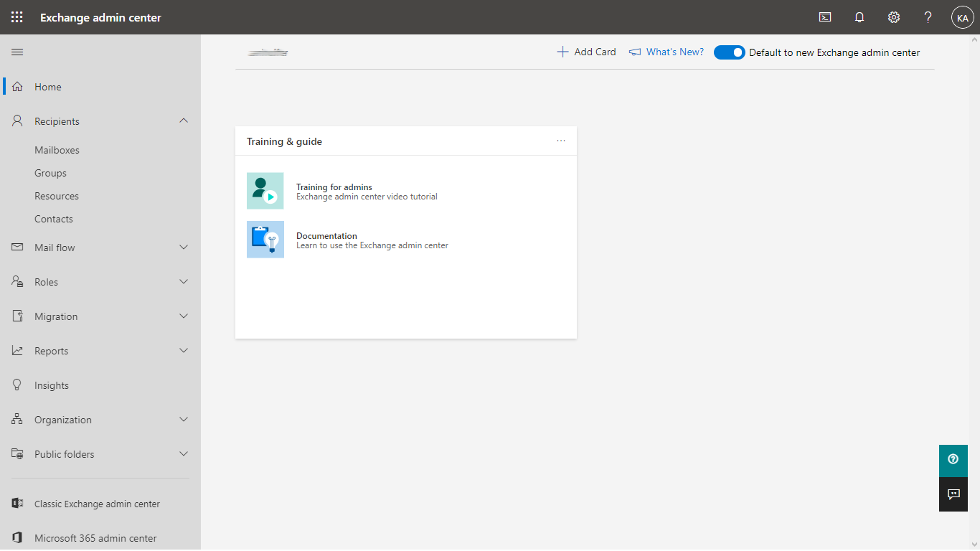Screen dimensions: 980x551
Task: Open the feedback chat icon
Action: tap(953, 494)
